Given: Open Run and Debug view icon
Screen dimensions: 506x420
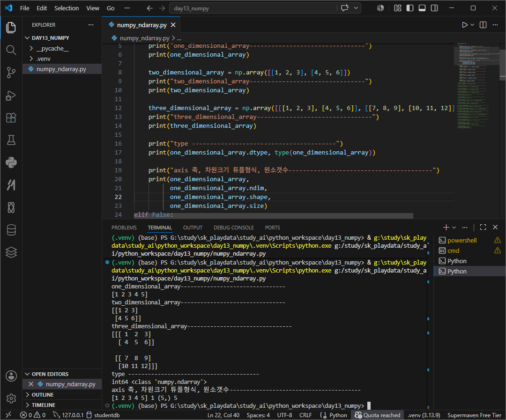Looking at the screenshot, I should [11, 96].
